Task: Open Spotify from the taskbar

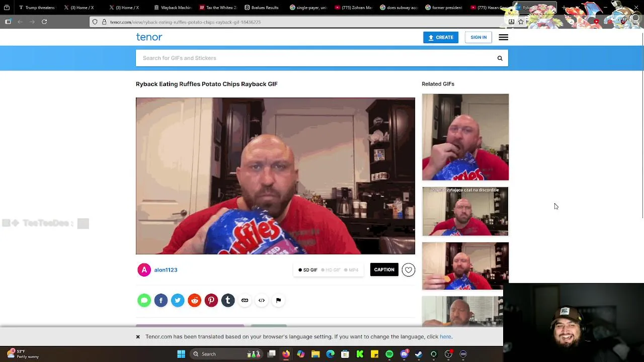Action: pos(389,354)
